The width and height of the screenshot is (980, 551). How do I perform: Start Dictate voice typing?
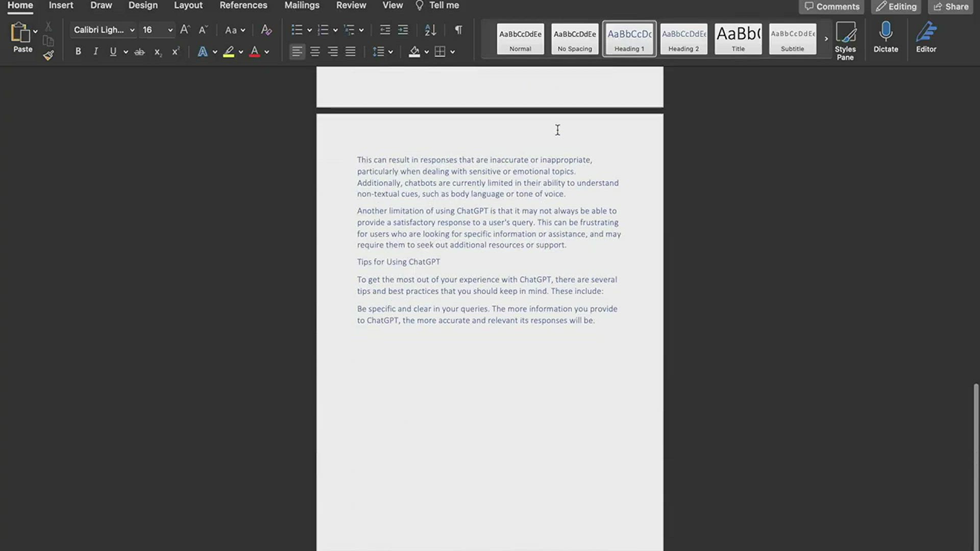pos(886,38)
